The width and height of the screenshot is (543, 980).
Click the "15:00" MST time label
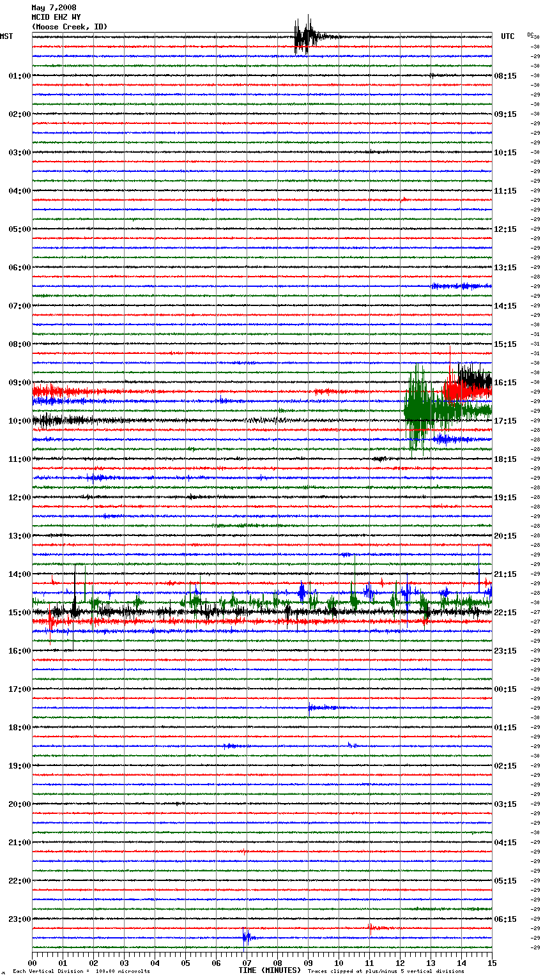19,613
